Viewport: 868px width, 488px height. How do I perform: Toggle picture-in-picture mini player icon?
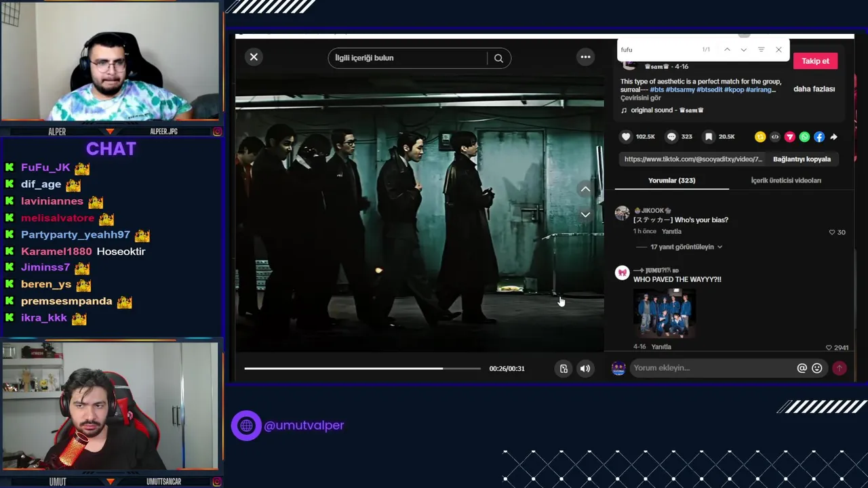click(x=564, y=369)
